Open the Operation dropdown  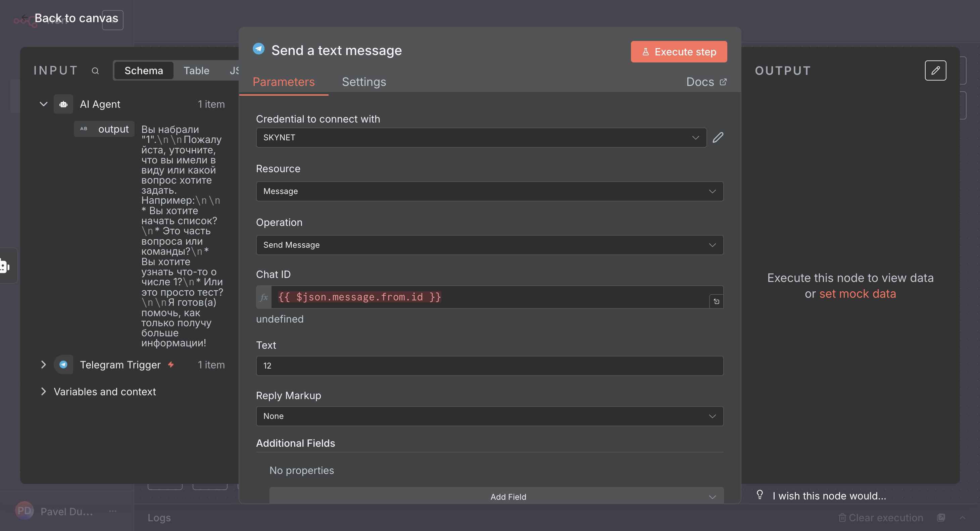point(489,245)
